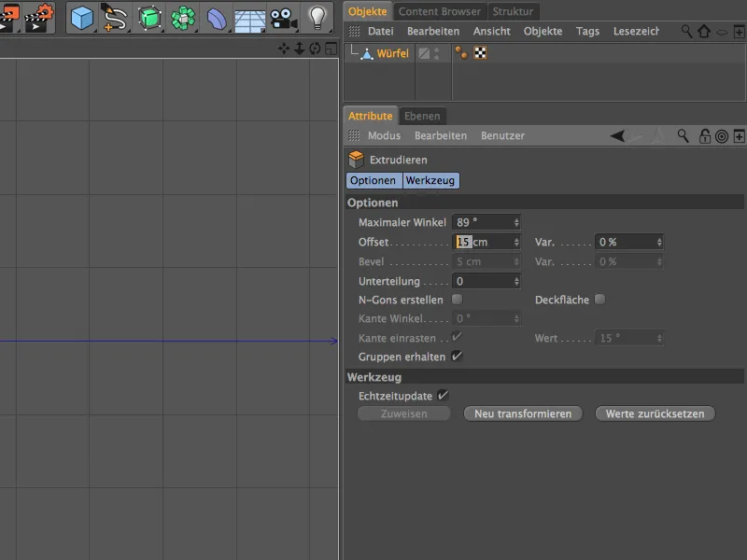
Task: Open the Modus menu
Action: click(x=384, y=135)
